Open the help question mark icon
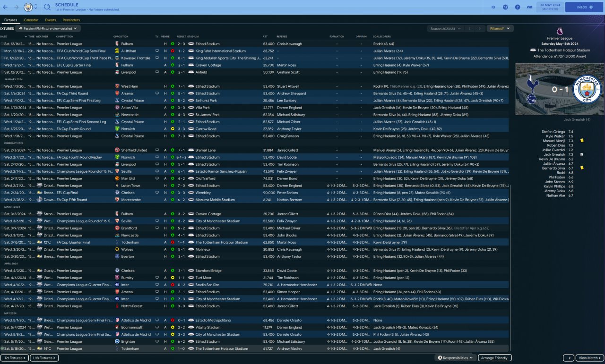605x364 pixels. [x=518, y=7]
